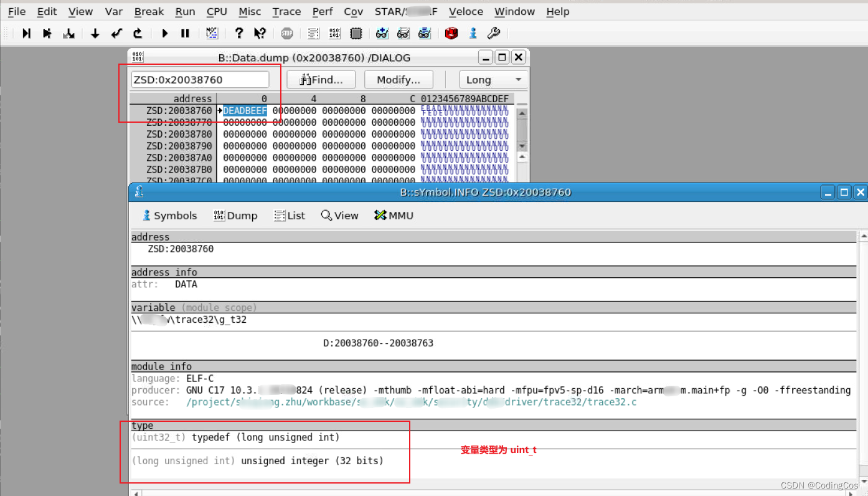Image resolution: width=868 pixels, height=496 pixels.
Task: Click the add watch glasses icon
Action: (x=382, y=33)
